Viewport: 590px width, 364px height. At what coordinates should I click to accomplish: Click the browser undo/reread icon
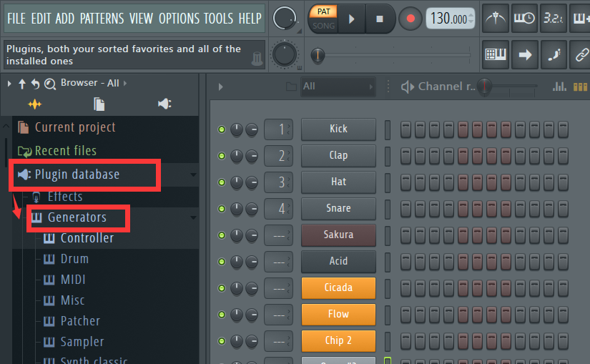tap(35, 84)
